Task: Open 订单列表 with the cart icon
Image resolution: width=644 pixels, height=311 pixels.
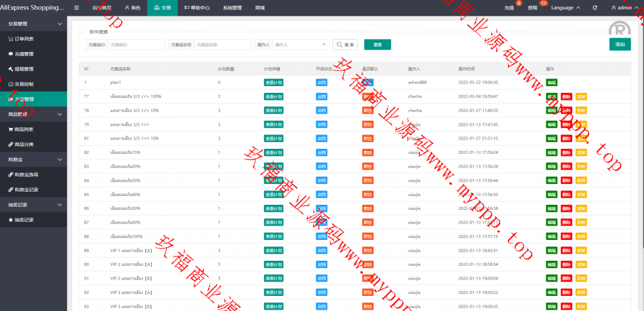Action: point(24,38)
